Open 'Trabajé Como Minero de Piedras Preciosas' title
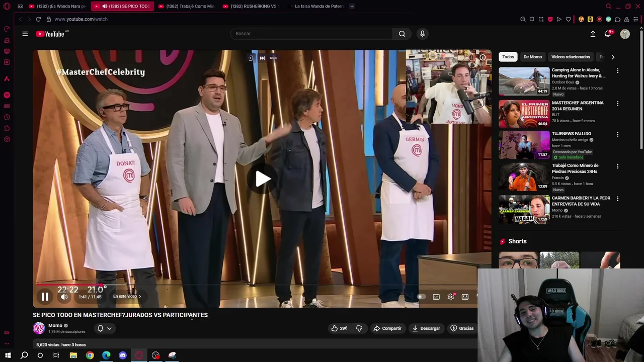Image resolution: width=644 pixels, height=362 pixels. pyautogui.click(x=575, y=168)
